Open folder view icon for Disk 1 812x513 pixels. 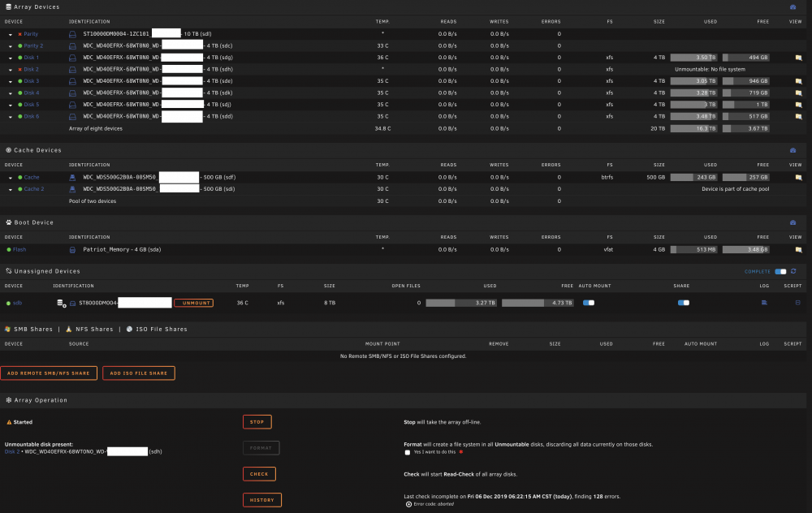(798, 58)
